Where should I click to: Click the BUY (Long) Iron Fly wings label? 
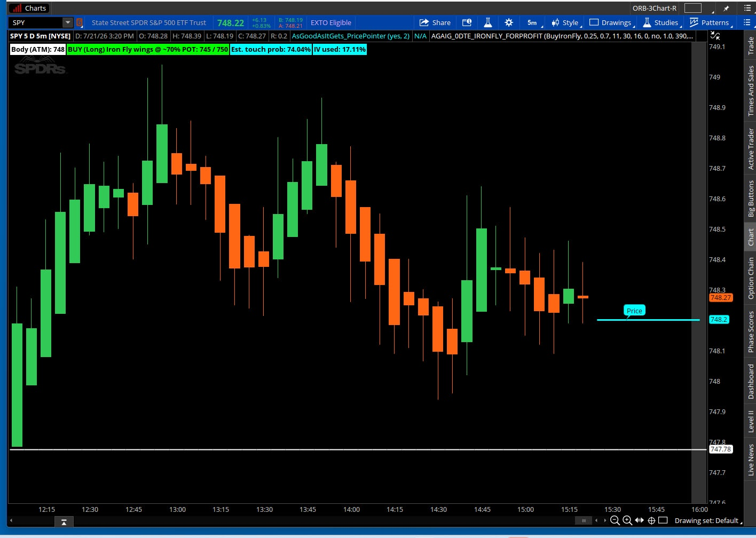pos(148,49)
